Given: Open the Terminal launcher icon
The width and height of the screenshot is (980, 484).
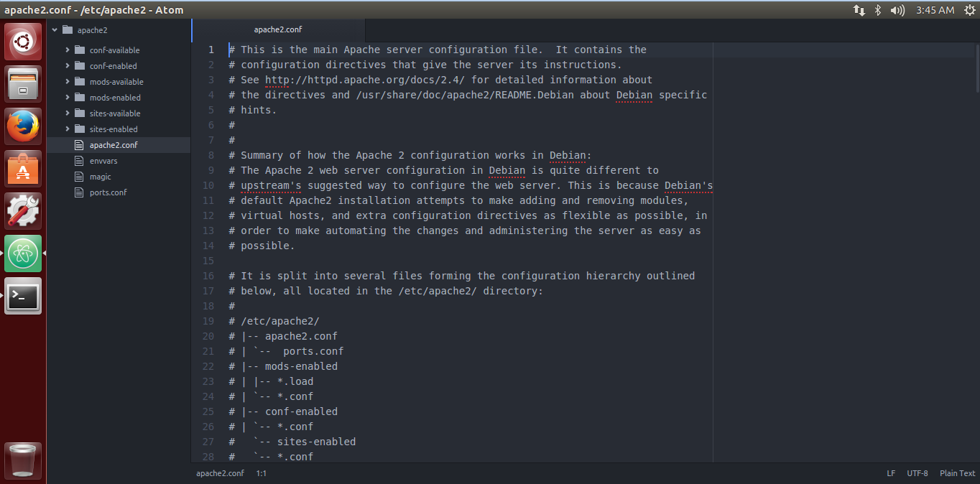Looking at the screenshot, I should [23, 296].
